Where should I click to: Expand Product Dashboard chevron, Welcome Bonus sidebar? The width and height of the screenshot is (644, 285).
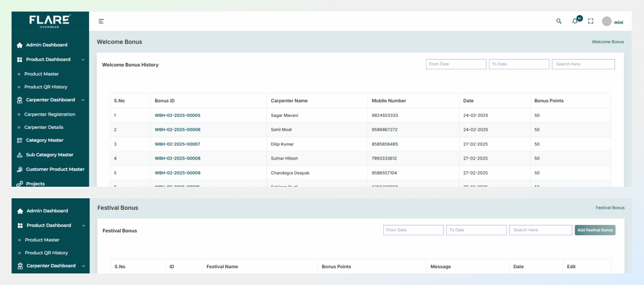coord(83,60)
